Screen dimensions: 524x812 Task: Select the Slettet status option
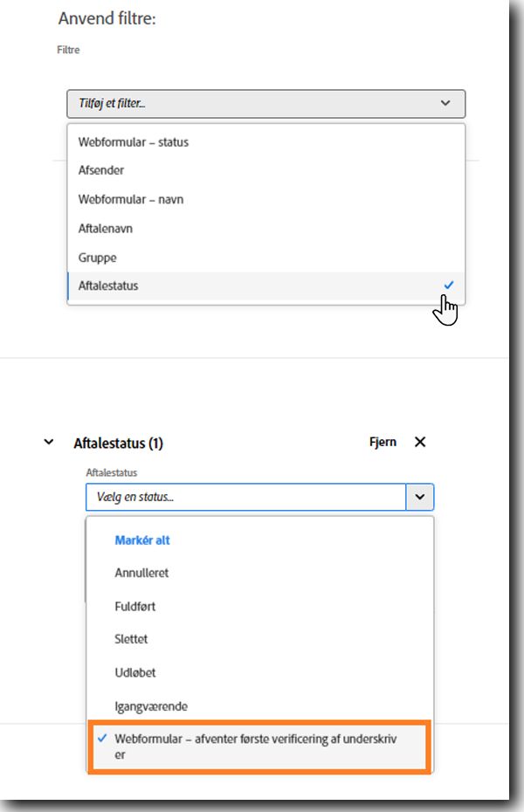[x=259, y=639]
